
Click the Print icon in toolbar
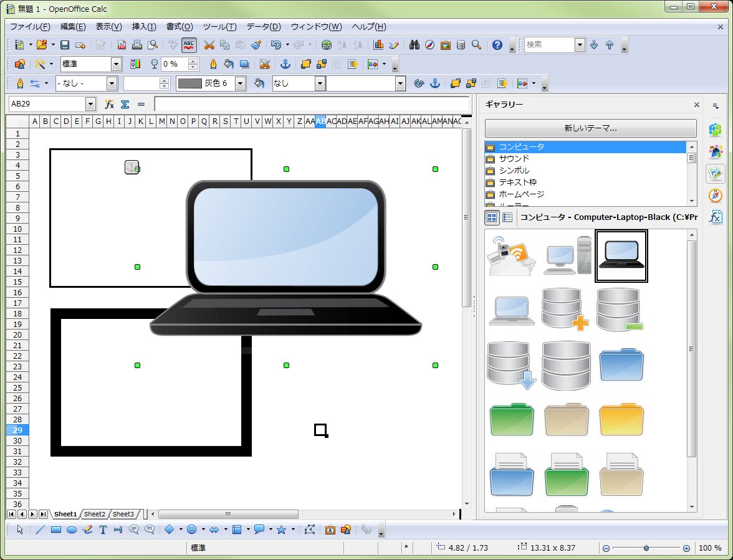pyautogui.click(x=137, y=45)
